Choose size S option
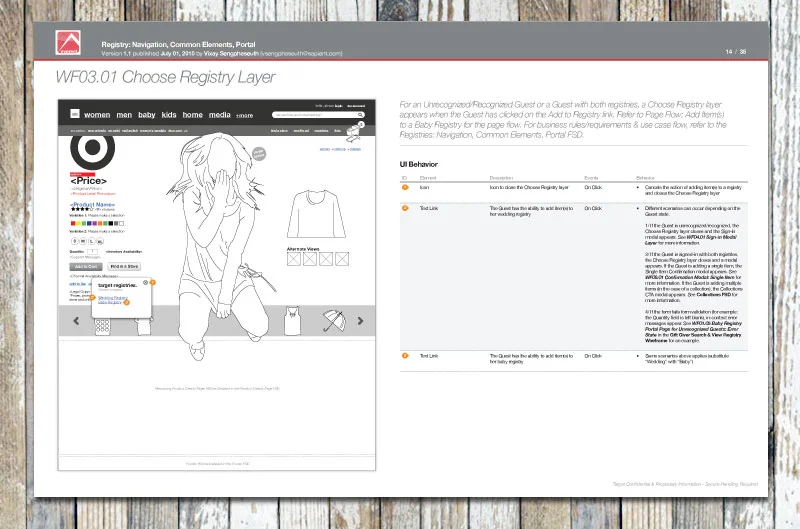Viewport: 800px width, 529px height. [x=74, y=241]
